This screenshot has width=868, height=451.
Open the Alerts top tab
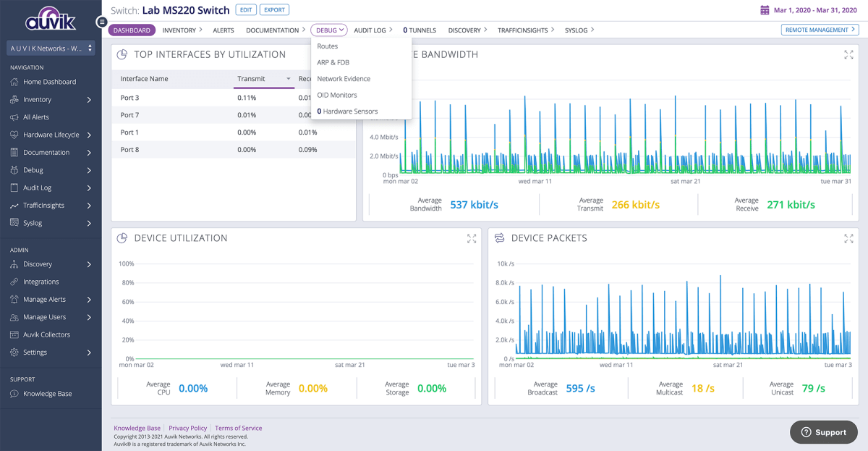(224, 30)
